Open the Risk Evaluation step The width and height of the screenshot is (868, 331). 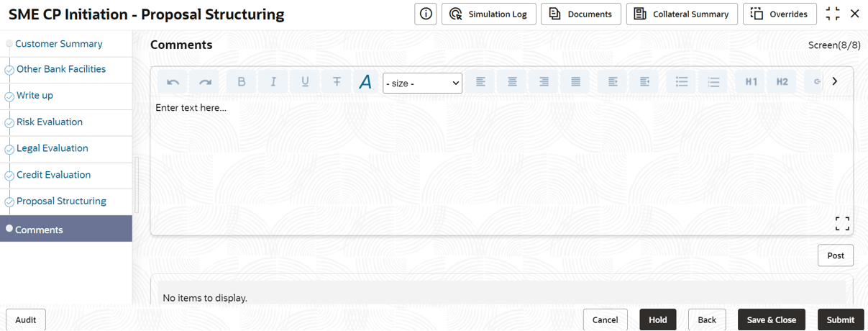pos(50,122)
